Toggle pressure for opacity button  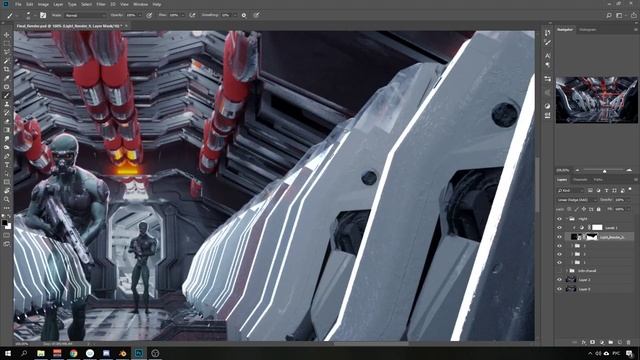[149, 15]
